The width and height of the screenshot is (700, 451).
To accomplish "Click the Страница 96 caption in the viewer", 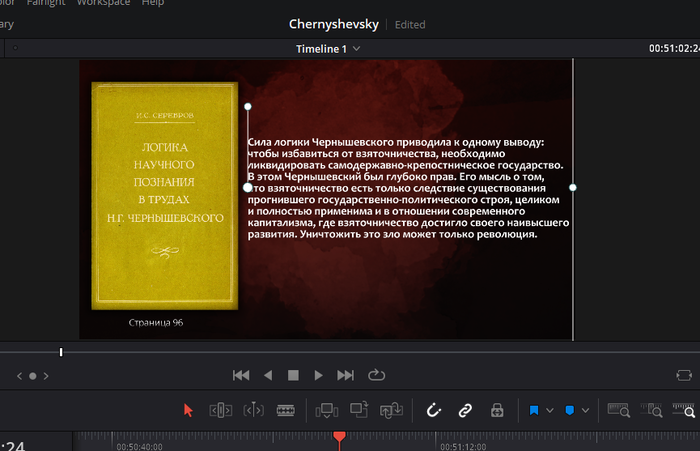I will tap(156, 322).
